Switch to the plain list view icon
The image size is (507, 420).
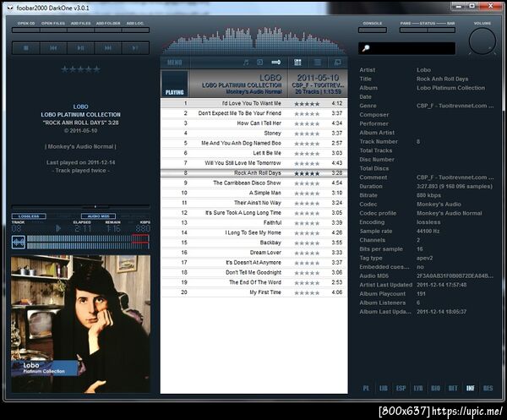tap(318, 63)
